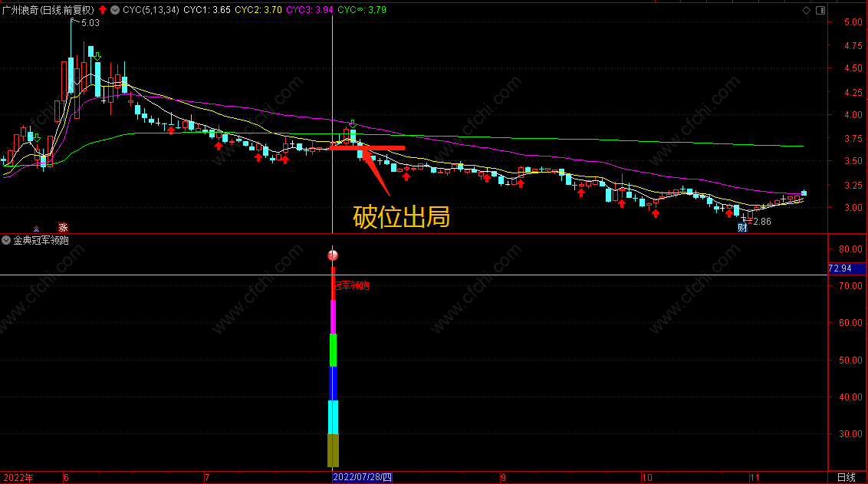Click the 80.00 indicator axis label
This screenshot has height=484, width=868.
tap(851, 249)
